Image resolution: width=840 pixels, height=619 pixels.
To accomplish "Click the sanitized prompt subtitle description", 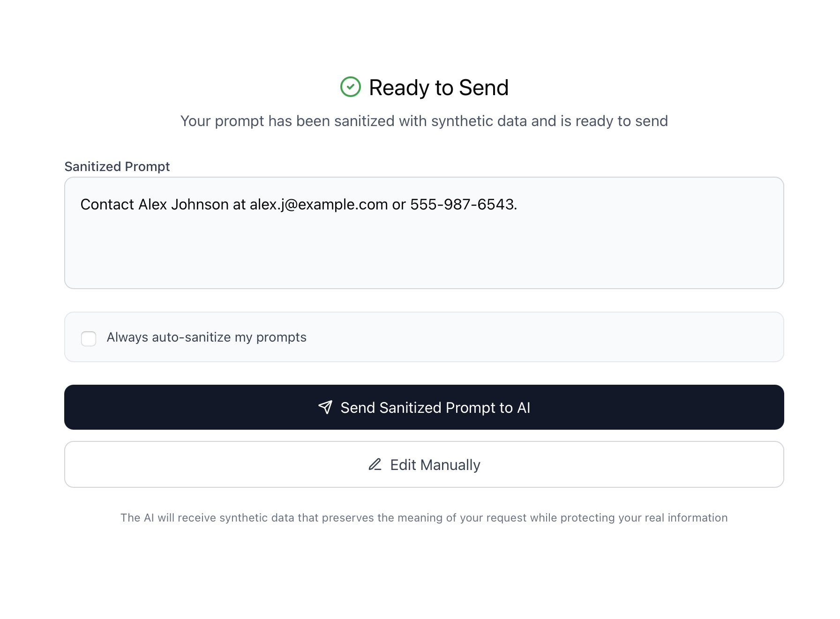I will pos(424,121).
